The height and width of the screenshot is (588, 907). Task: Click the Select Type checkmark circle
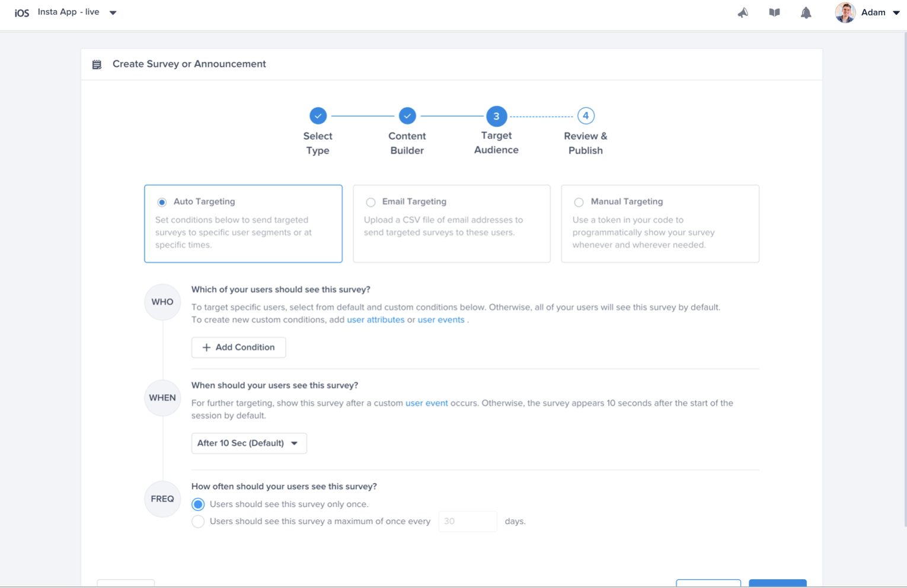click(318, 116)
